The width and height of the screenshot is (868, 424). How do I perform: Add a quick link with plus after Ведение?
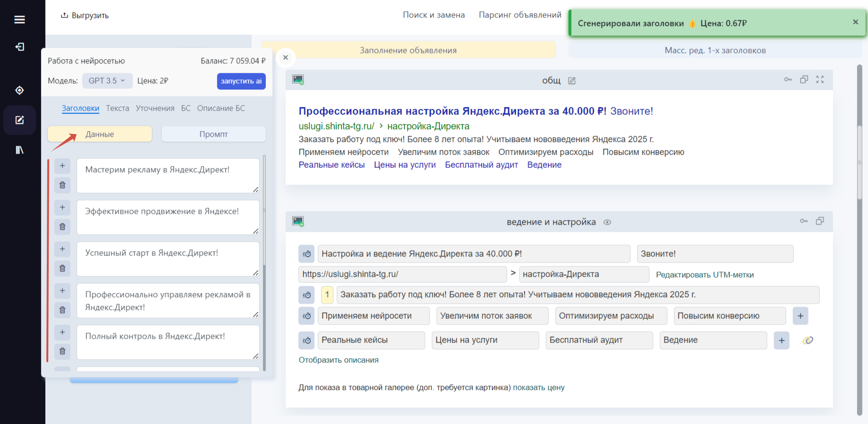pos(781,340)
